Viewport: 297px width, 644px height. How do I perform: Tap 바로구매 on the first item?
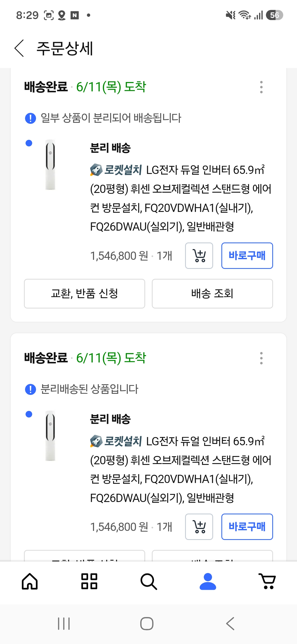(247, 256)
